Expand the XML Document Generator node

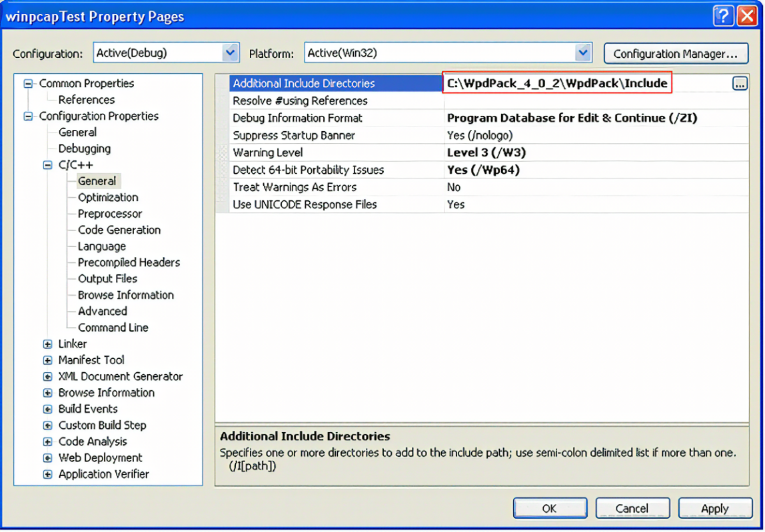[48, 376]
